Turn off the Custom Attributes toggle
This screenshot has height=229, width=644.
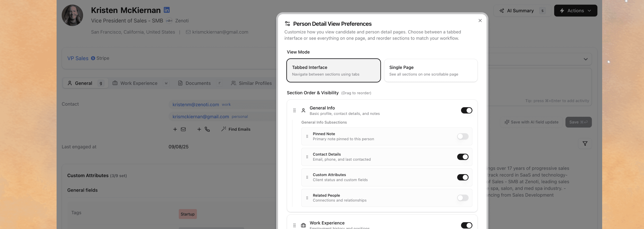point(463,177)
